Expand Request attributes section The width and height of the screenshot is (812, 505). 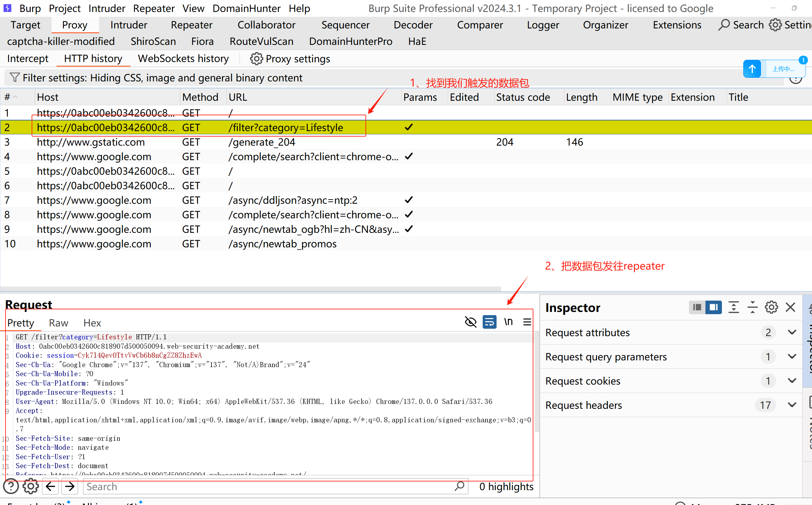coord(792,332)
